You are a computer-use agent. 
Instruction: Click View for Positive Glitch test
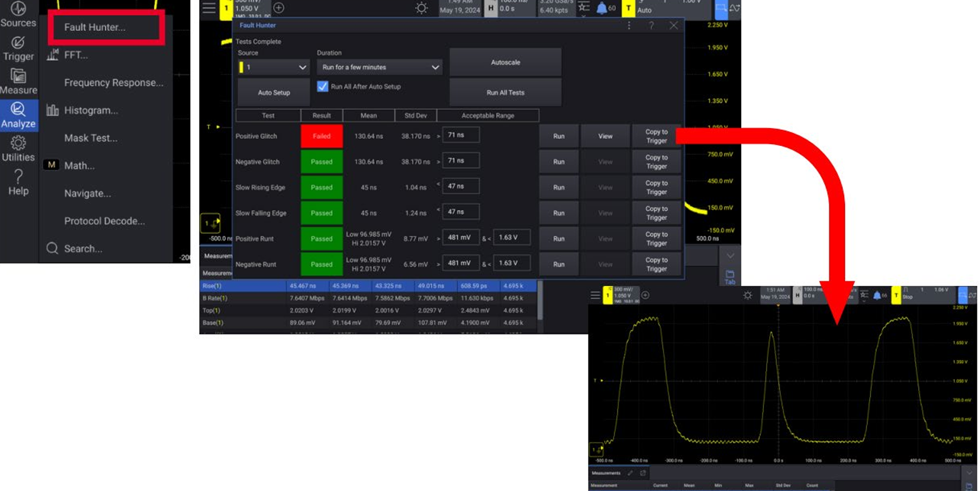coord(605,136)
